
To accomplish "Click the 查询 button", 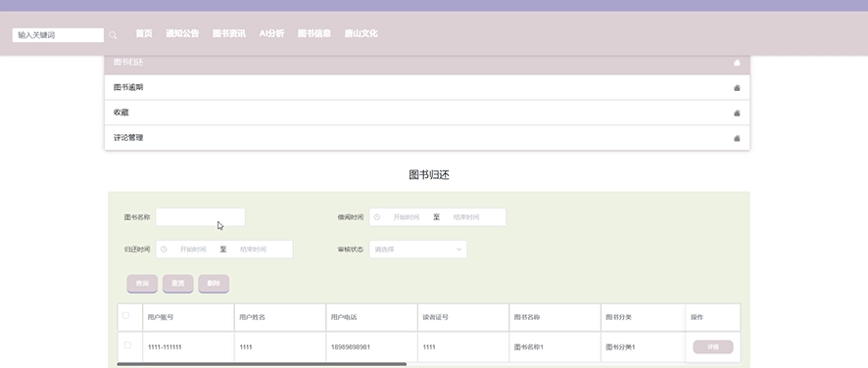I will [142, 283].
